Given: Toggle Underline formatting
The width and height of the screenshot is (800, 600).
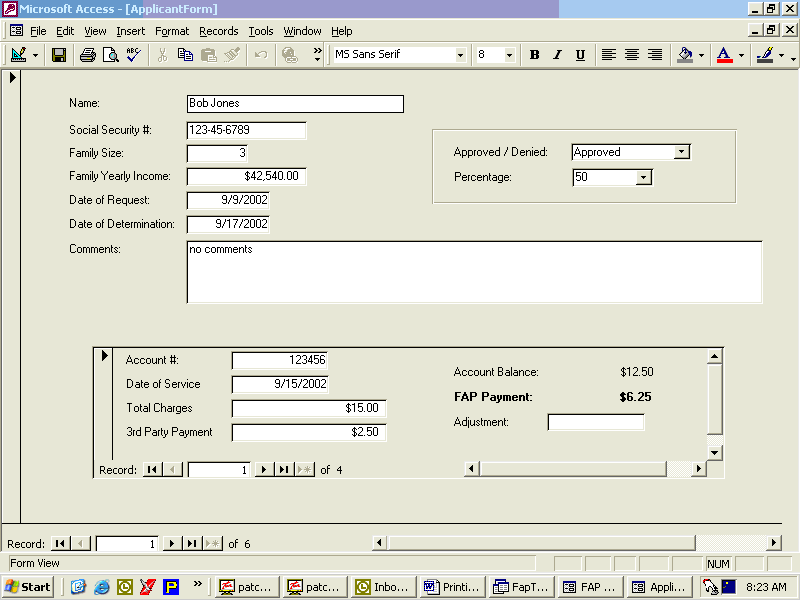Looking at the screenshot, I should click(580, 55).
